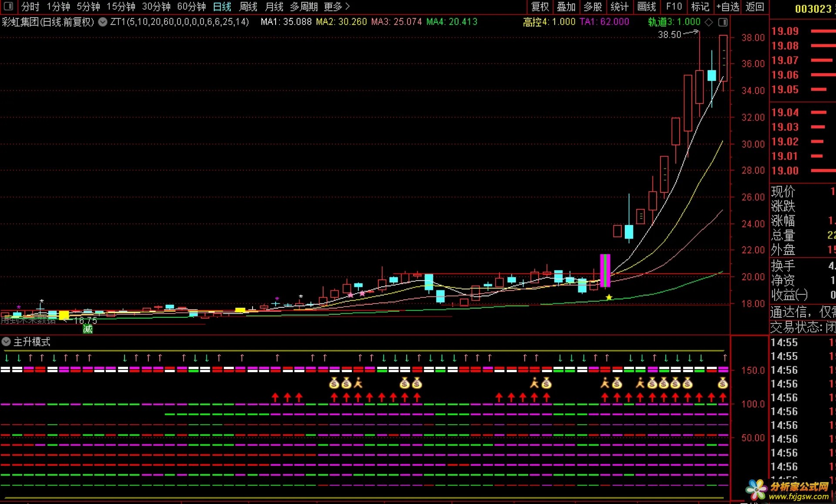Click the 19.05 order price level
The image size is (836, 504).
(785, 89)
